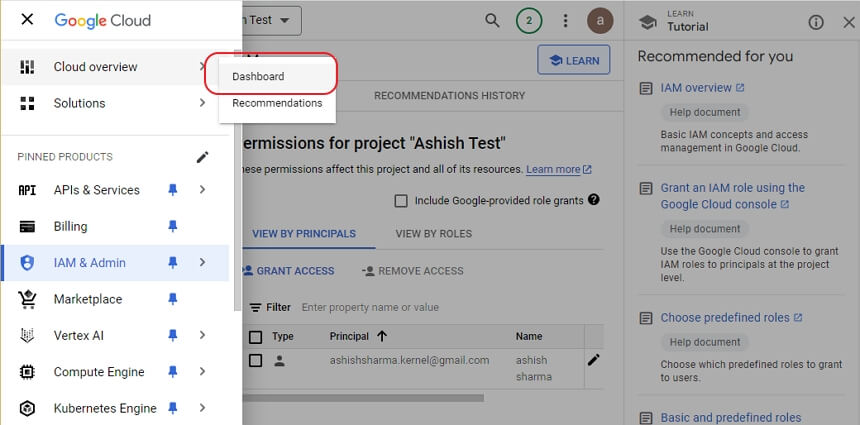Unpin Compute Engine

173,372
